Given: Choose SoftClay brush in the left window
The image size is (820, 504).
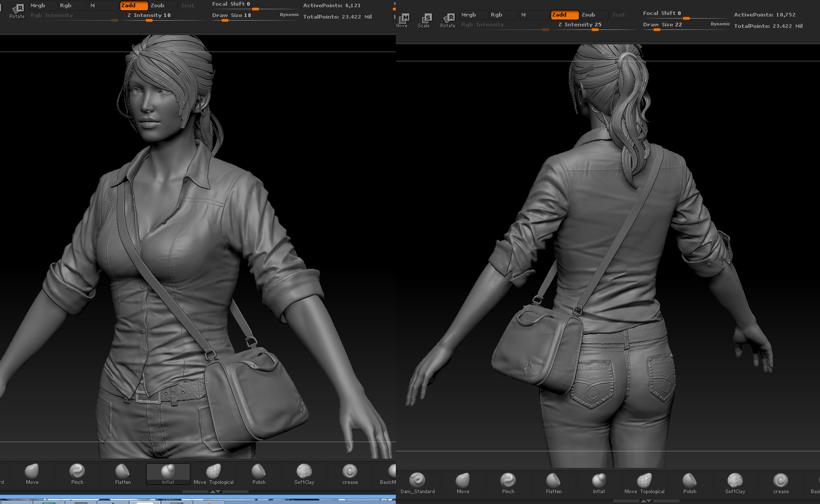Looking at the screenshot, I should pos(304,473).
